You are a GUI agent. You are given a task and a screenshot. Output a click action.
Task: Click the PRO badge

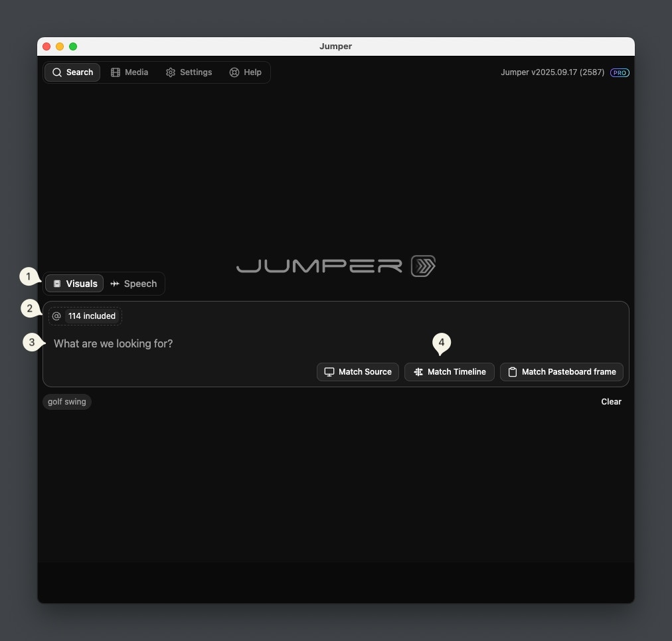pos(620,72)
